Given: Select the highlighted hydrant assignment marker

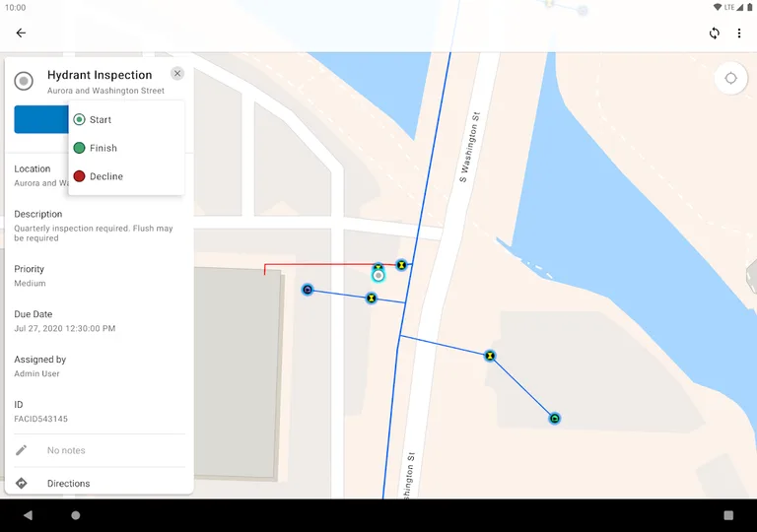Looking at the screenshot, I should pos(378,276).
